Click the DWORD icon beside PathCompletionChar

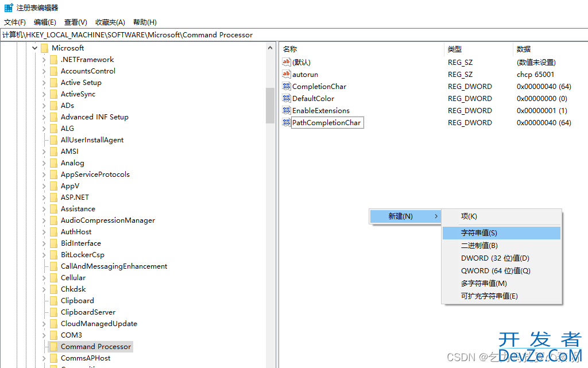coord(287,122)
